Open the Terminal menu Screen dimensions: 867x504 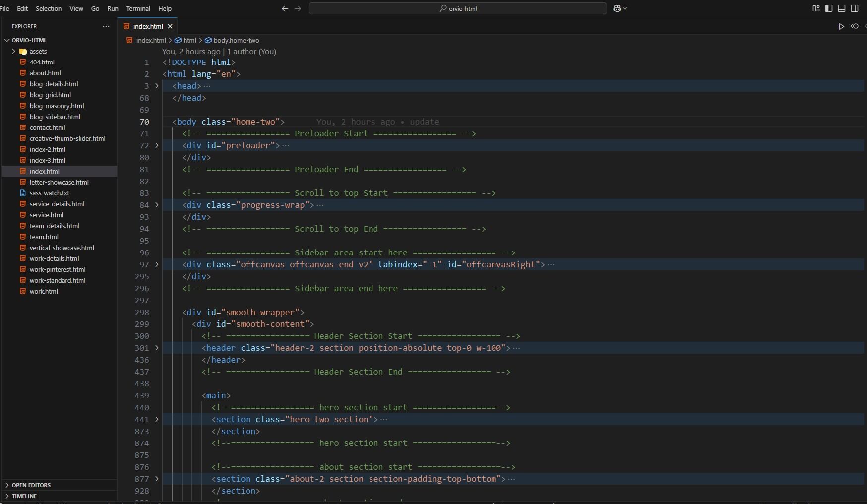138,8
